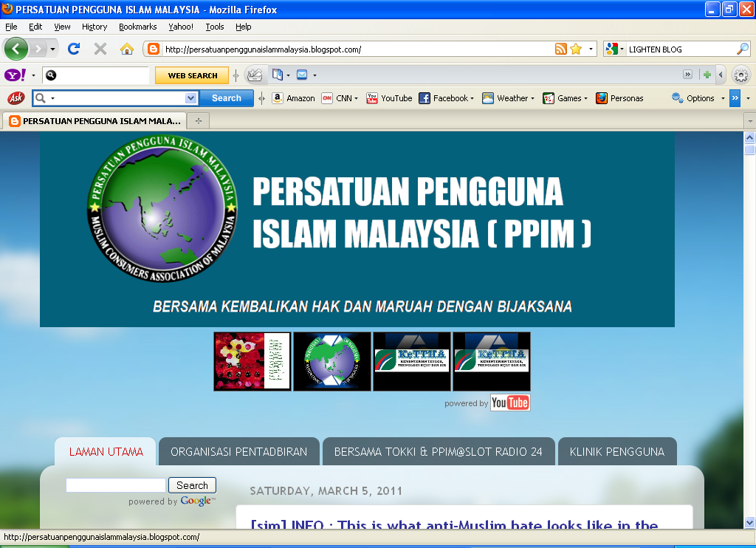Open the Tools menu
Viewport: 756px width, 548px height.
pos(215,27)
